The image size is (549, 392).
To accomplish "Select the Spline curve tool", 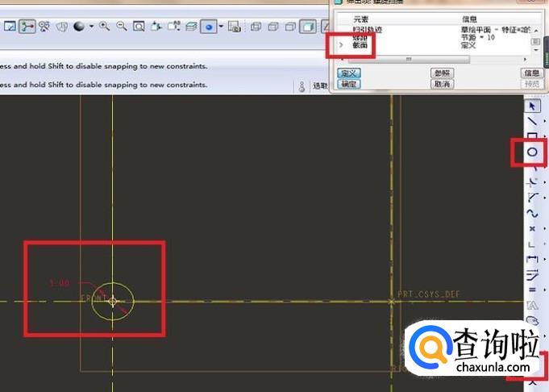I will click(532, 213).
